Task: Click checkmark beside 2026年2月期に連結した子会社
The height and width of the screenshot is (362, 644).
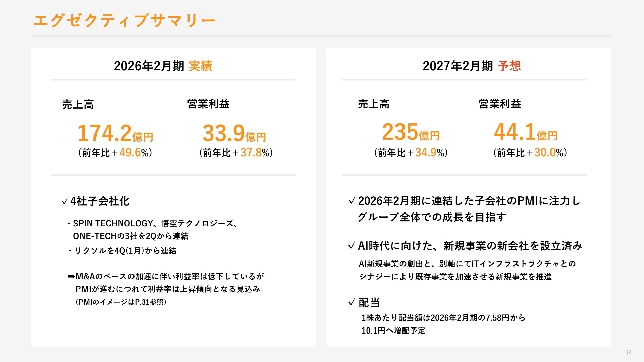Action: click(x=352, y=201)
